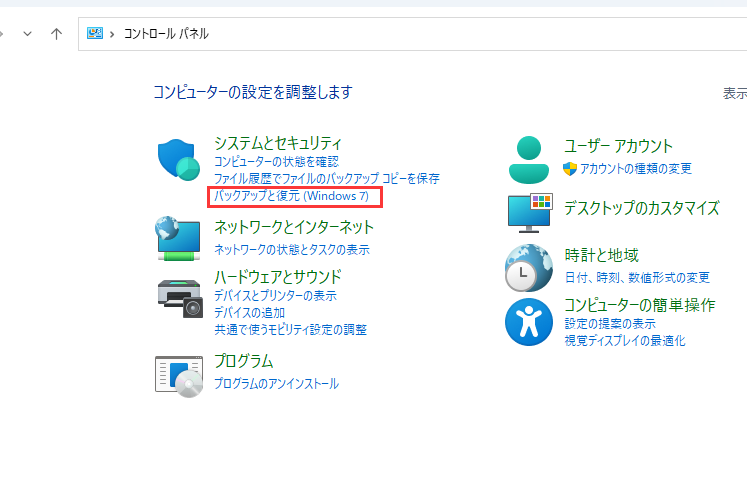Screen dimensions: 747x478
Task: Expand the address bar breadcrumb chevron
Action: pyautogui.click(x=112, y=34)
